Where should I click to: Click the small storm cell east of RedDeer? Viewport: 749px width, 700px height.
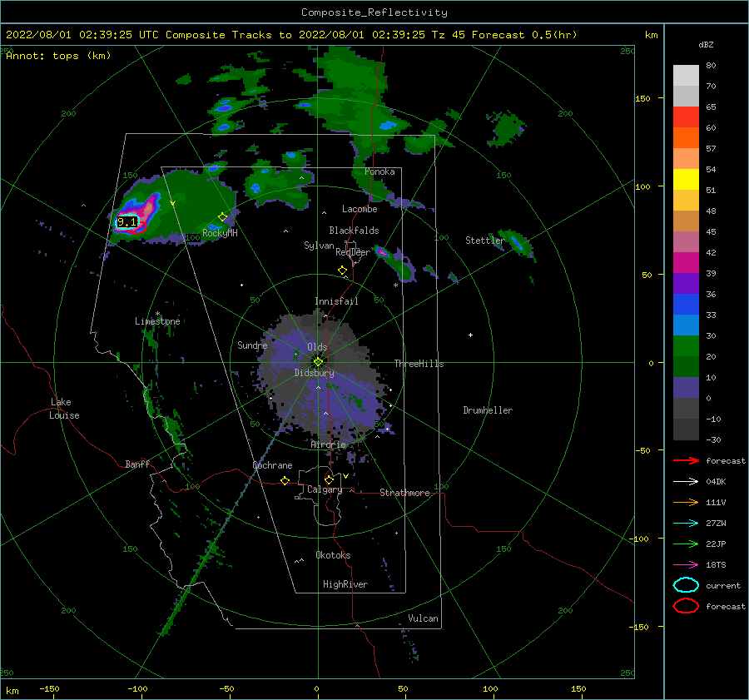pos(383,251)
